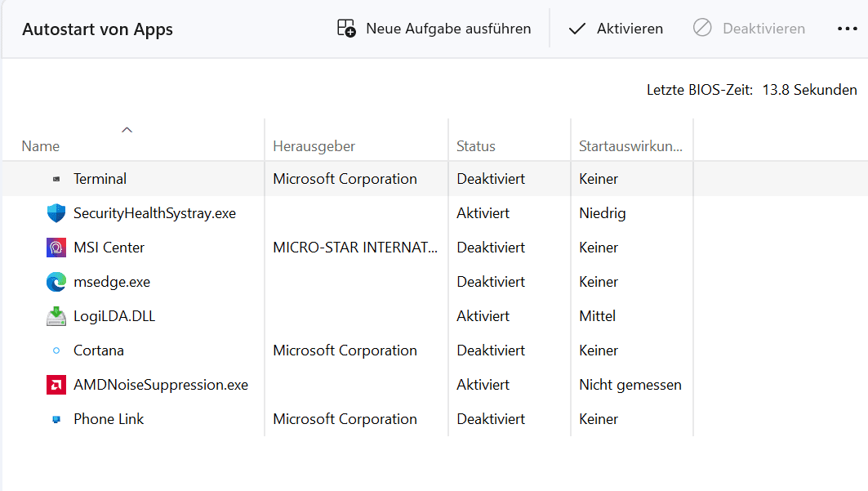Click the Phone Link icon
Viewport: 868px width, 491px height.
tap(56, 419)
